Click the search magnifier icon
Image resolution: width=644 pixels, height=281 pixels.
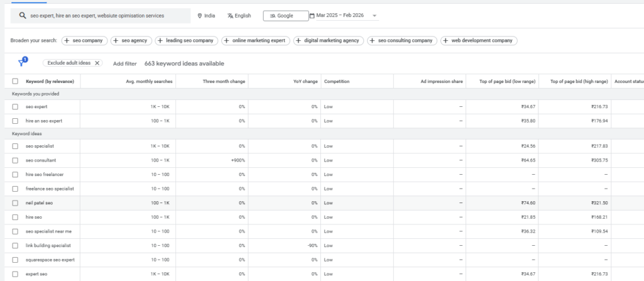tap(23, 16)
